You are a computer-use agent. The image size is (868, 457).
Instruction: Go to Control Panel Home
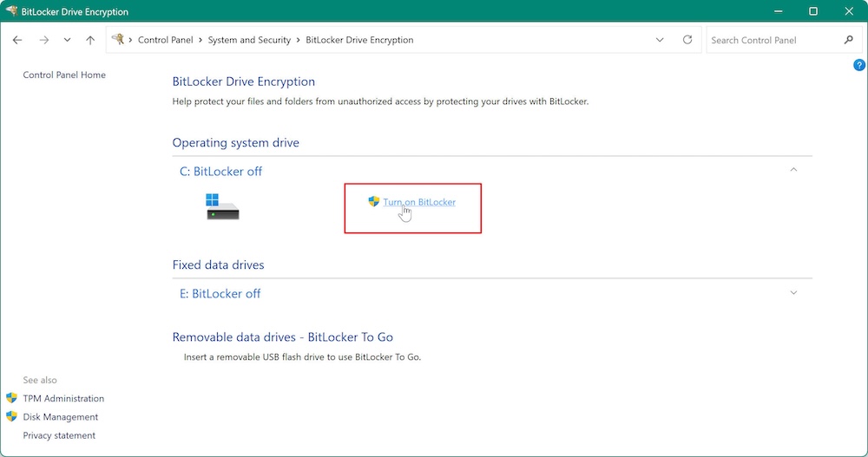pos(64,75)
